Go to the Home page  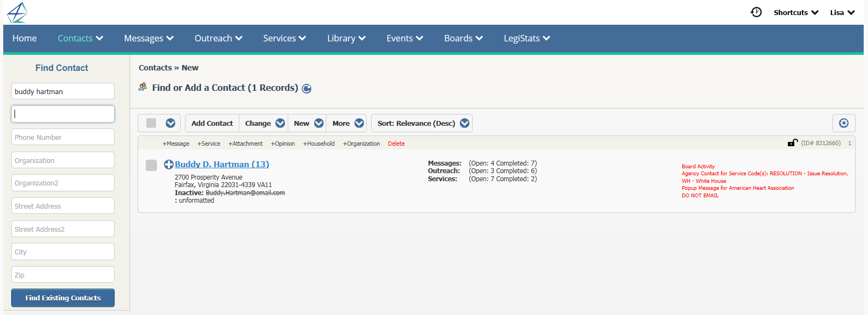[25, 38]
